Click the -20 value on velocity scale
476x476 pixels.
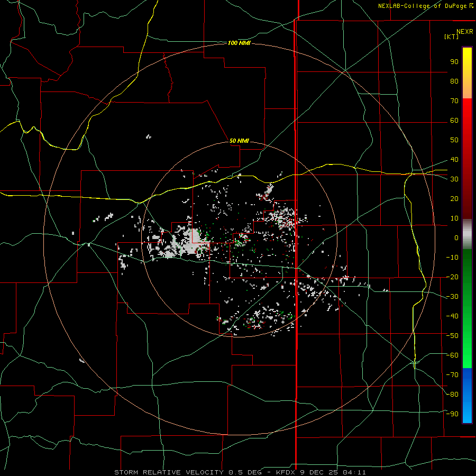coord(452,277)
